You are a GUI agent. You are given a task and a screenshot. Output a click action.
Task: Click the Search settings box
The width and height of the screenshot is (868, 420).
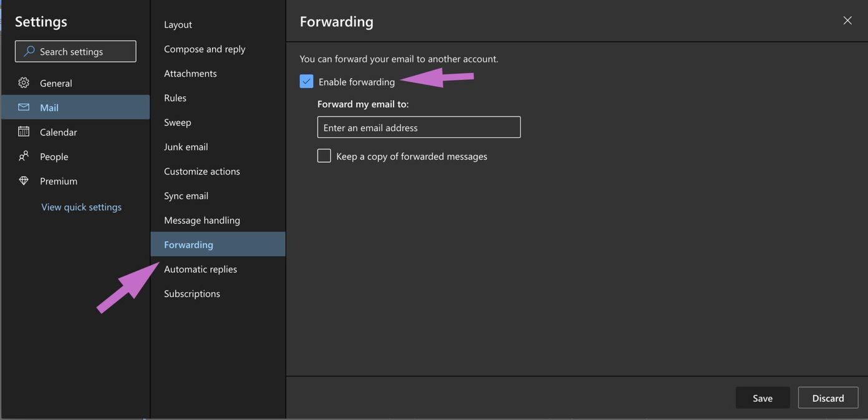[x=75, y=51]
